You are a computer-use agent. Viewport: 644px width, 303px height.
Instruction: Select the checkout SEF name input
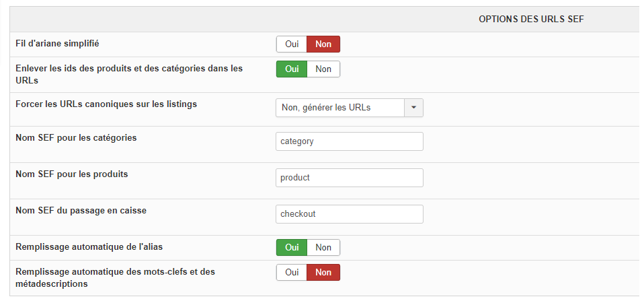pos(350,214)
